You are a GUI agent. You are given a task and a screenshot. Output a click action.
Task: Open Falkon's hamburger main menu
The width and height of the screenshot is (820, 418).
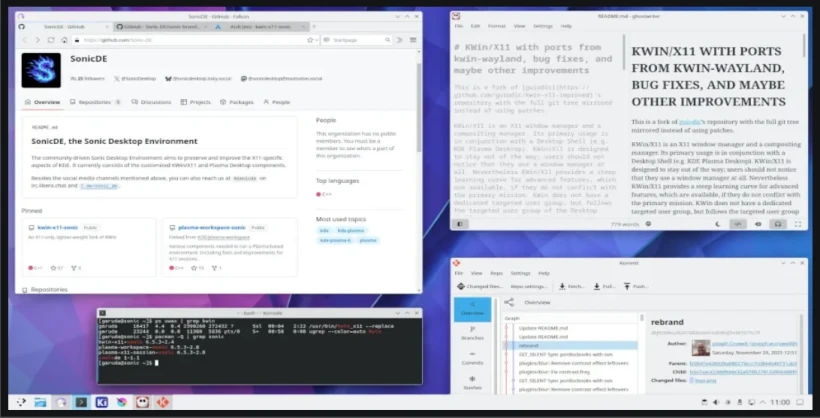(413, 40)
